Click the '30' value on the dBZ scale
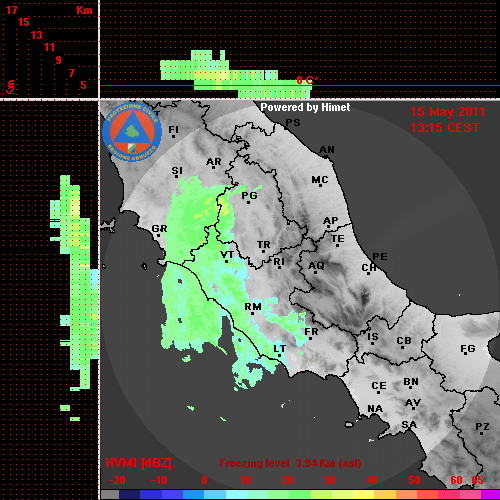This screenshot has height=500, width=500. tap(329, 480)
